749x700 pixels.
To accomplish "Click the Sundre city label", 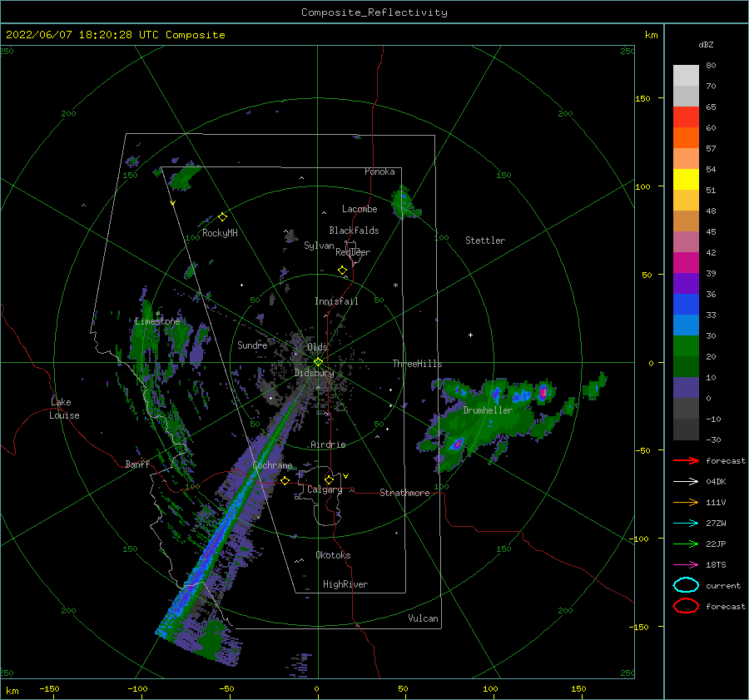I will (x=252, y=345).
